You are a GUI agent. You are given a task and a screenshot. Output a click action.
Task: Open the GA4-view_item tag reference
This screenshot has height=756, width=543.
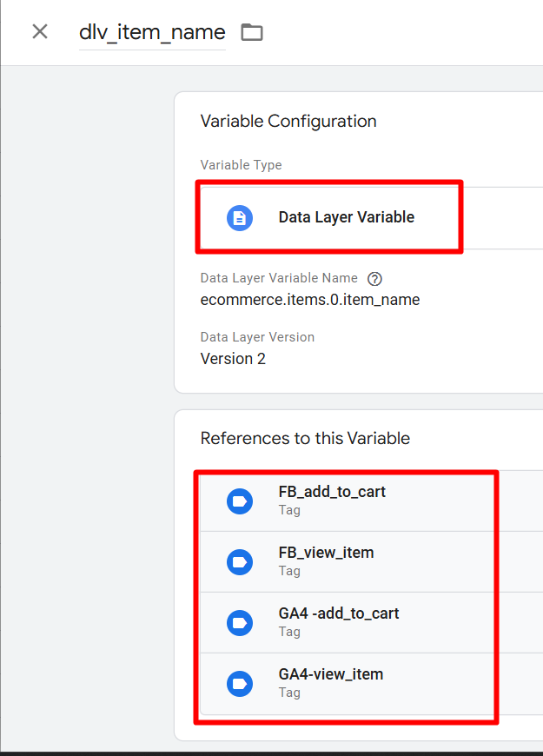(x=330, y=674)
